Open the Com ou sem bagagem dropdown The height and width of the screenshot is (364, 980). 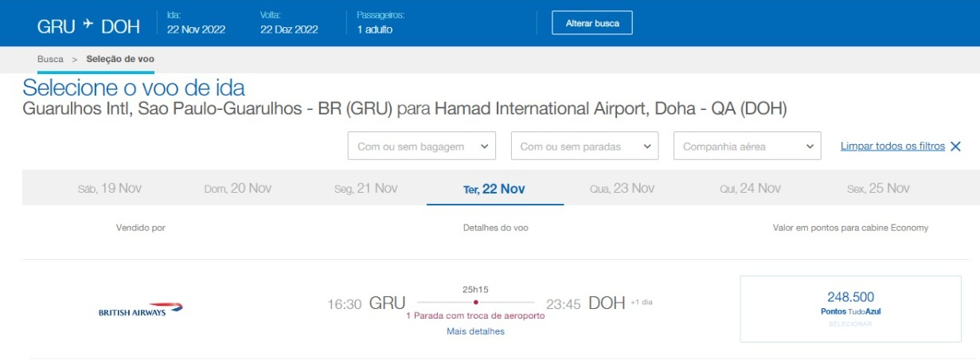(422, 147)
